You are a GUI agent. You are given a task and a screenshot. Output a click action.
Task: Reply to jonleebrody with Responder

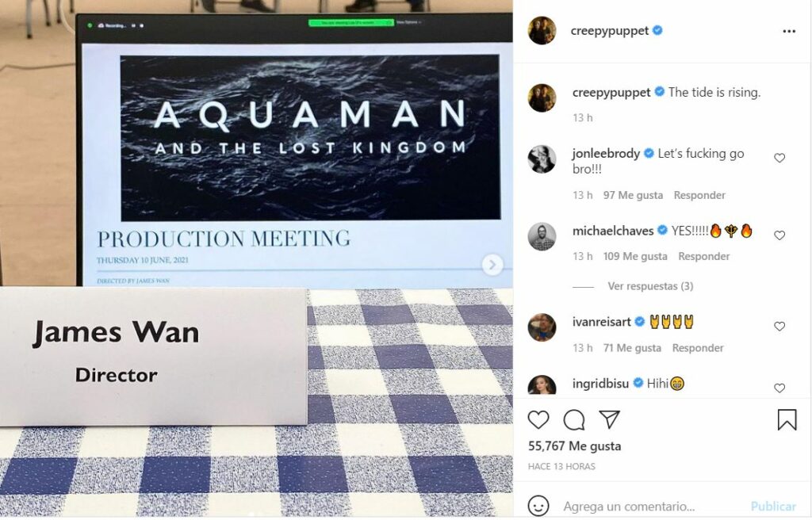point(699,195)
